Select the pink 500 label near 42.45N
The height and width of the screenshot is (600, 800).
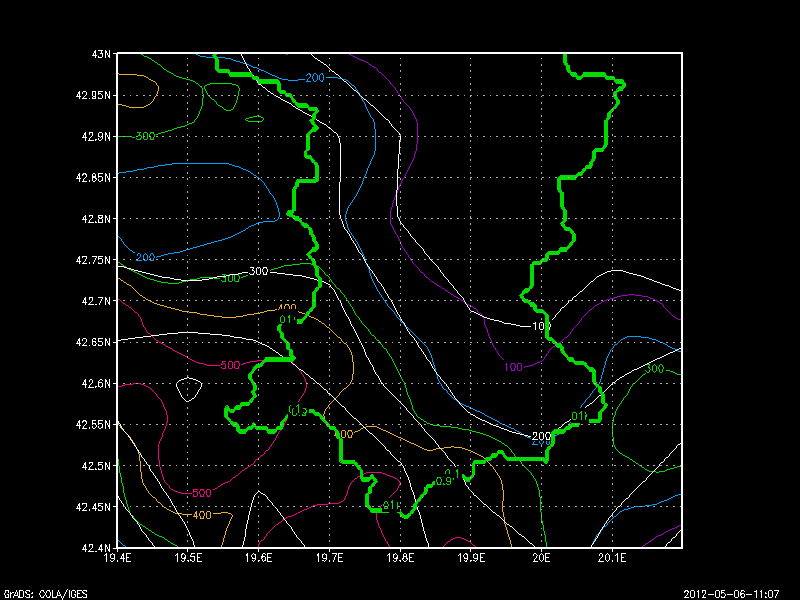(x=202, y=493)
